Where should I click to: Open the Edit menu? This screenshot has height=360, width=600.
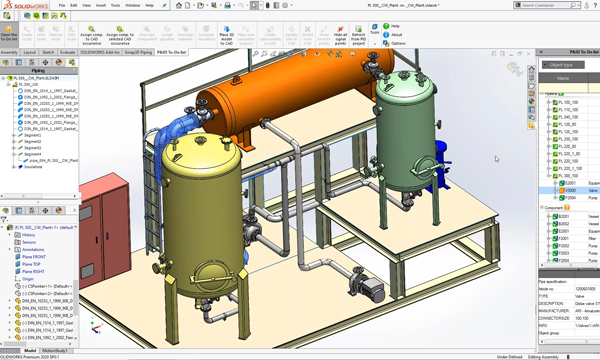(73, 5)
